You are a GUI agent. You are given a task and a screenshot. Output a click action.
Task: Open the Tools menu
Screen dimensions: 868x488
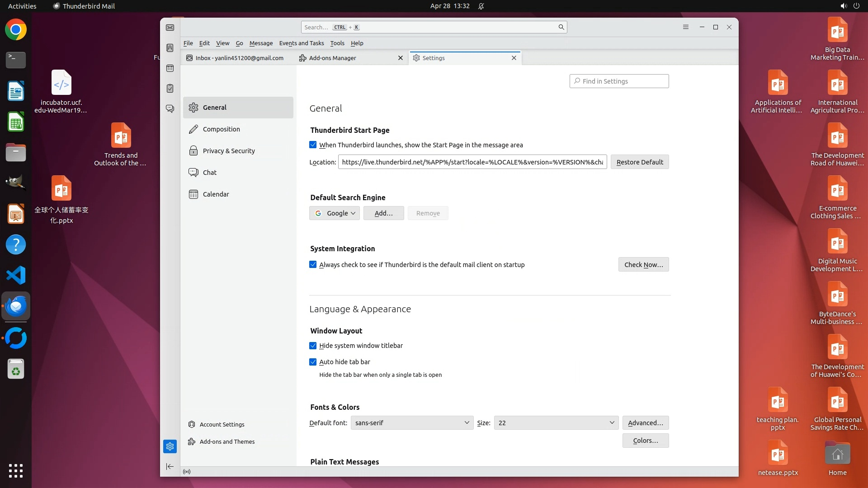point(337,43)
